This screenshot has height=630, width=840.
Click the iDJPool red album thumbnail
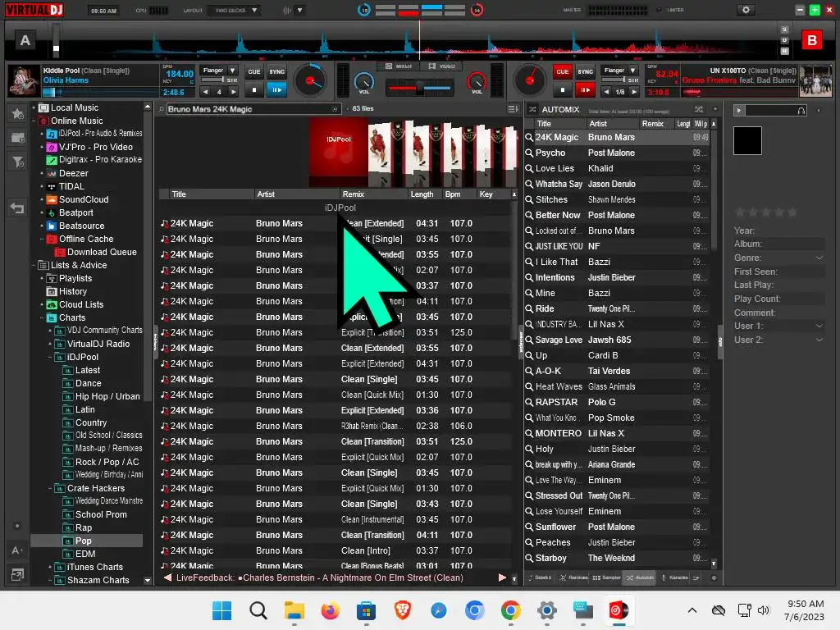pyautogui.click(x=339, y=153)
